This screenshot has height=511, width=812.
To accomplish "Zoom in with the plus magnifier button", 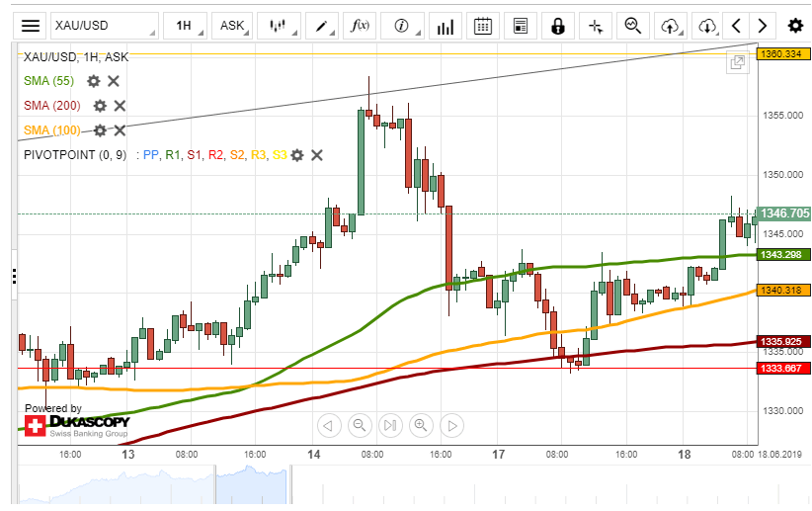I will pos(421,426).
